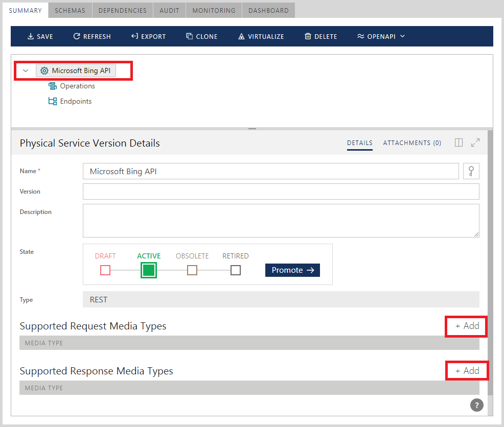The height and width of the screenshot is (427, 504).
Task: Click the Clone copy icon
Action: 189,36
